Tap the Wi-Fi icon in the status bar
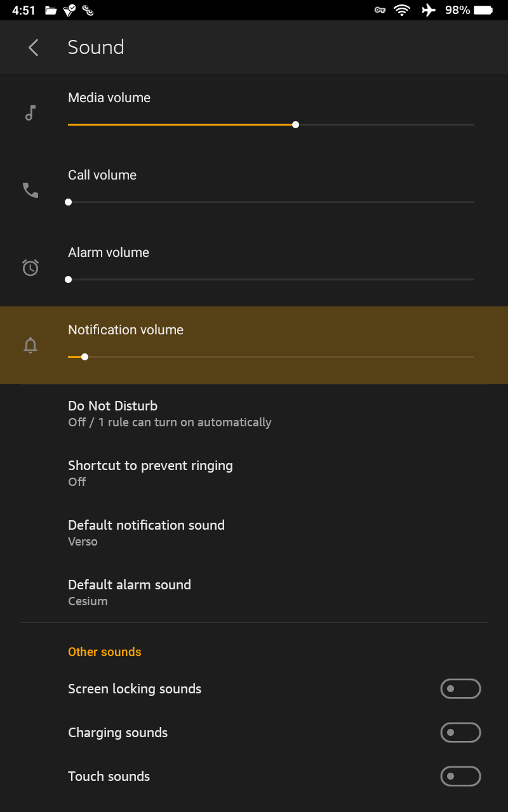The height and width of the screenshot is (812, 508). click(x=402, y=10)
